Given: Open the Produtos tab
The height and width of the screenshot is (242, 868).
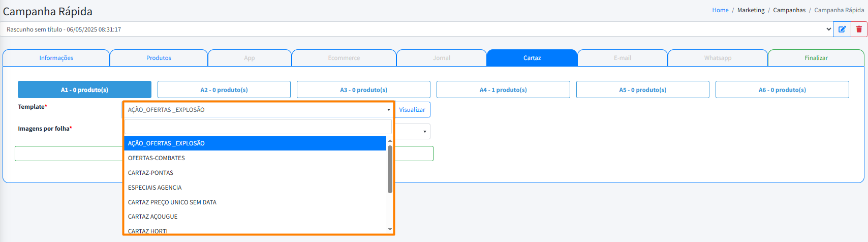Looking at the screenshot, I should [159, 58].
